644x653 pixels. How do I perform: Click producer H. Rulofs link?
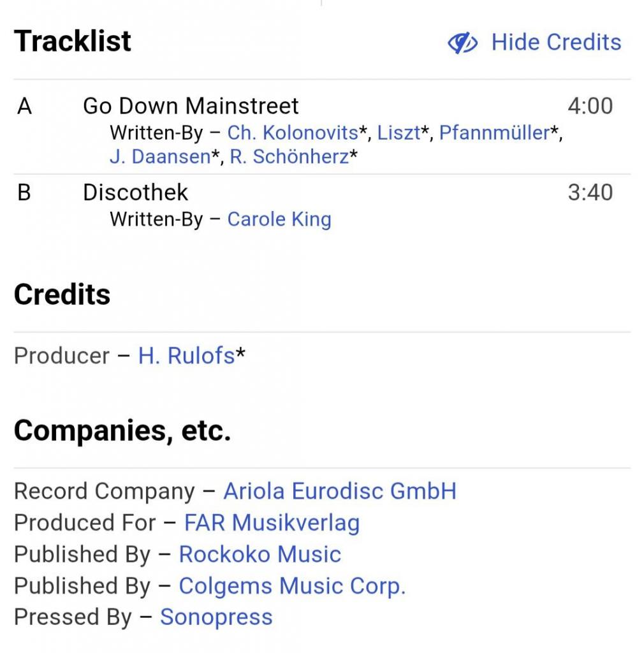click(x=186, y=356)
